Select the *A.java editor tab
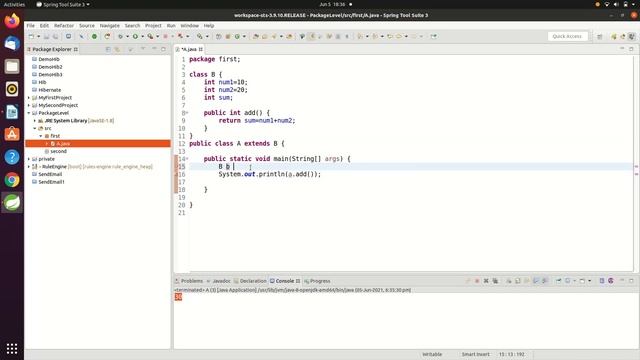Viewport: 640px width, 360px height. [x=189, y=49]
